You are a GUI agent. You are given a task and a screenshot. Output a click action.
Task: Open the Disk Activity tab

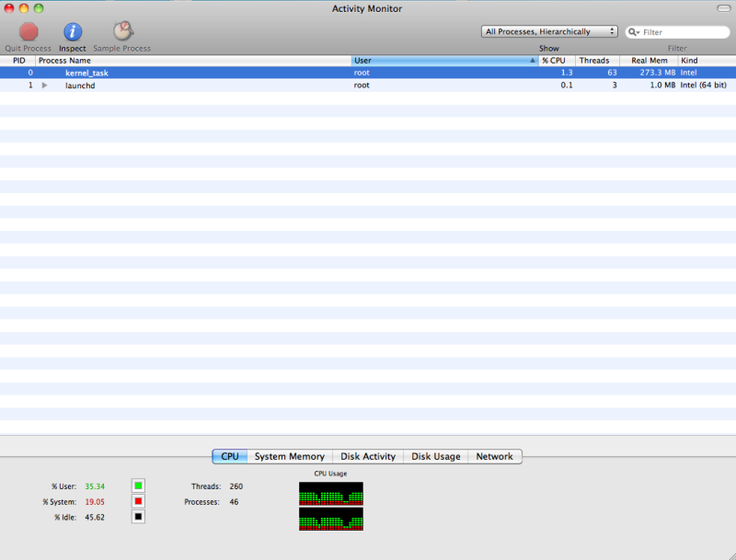click(x=368, y=456)
